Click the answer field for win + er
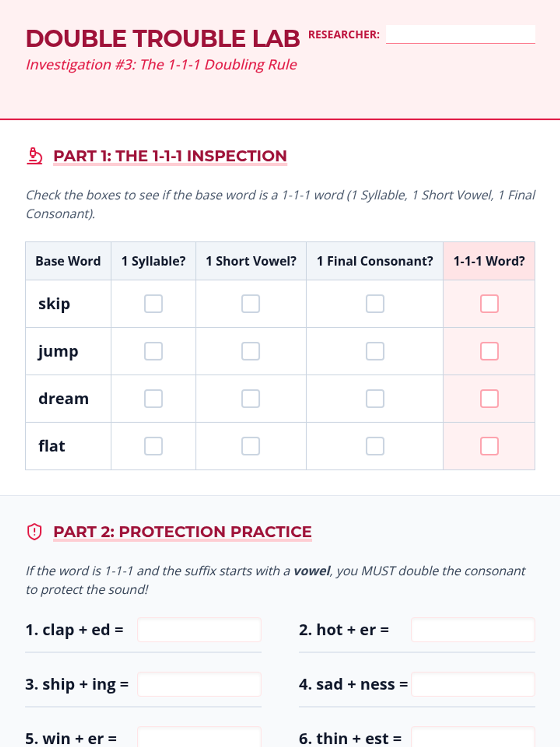The image size is (560, 747). (x=199, y=738)
